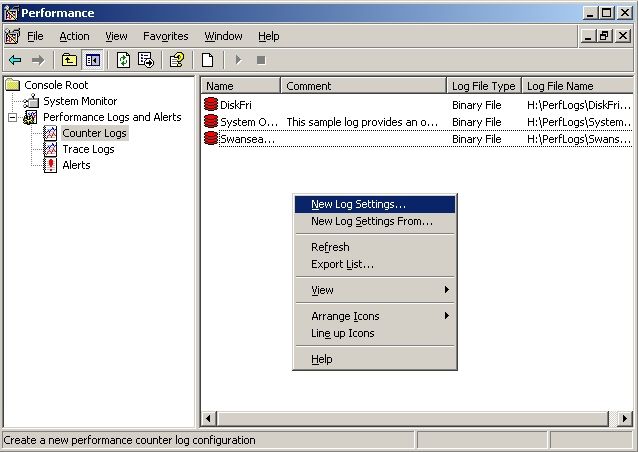Screen dimensions: 638x452
Task: Select Console Root in the tree
Action: (56, 85)
